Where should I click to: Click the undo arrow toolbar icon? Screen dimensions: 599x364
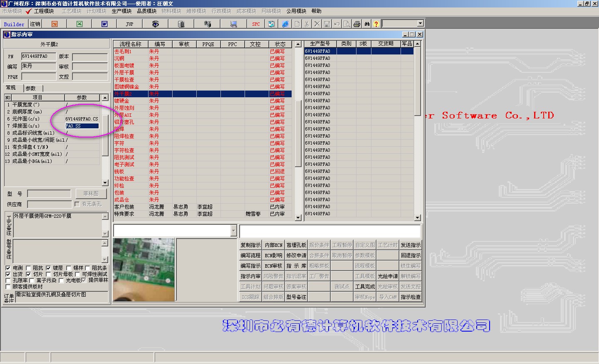[337, 24]
